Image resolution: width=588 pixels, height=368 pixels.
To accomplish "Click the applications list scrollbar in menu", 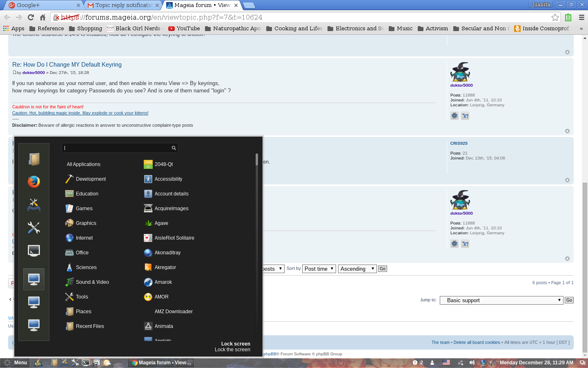I will point(257,159).
